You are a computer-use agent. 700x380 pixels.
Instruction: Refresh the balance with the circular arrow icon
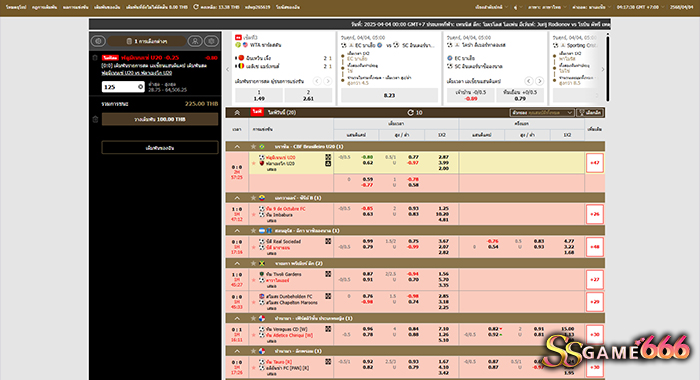tap(196, 7)
